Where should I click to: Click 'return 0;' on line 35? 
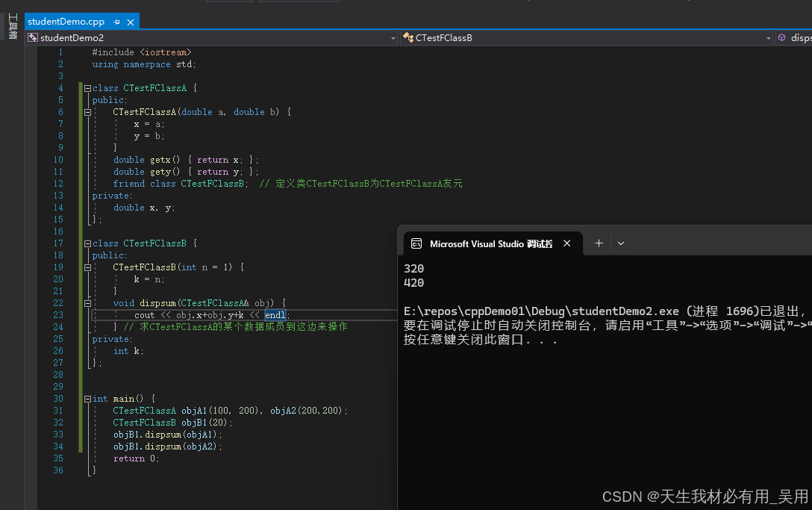pos(136,458)
